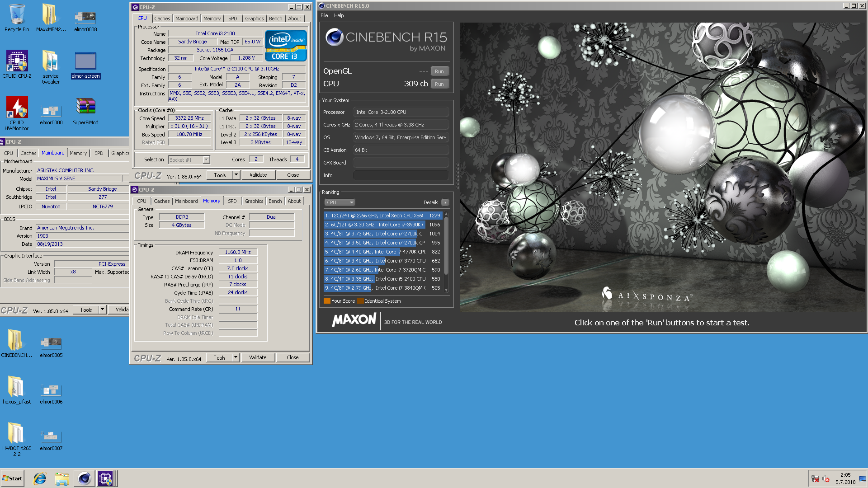868x488 pixels.
Task: Click the GFX Board field in Cinebench
Action: click(401, 163)
